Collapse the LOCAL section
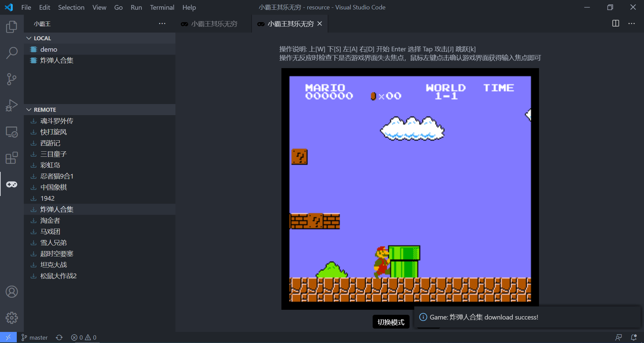 100,38
